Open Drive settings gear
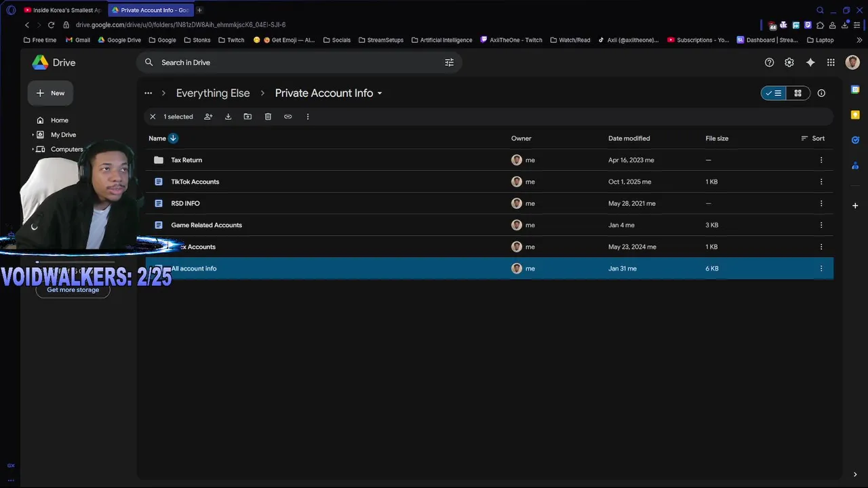Screen dimensions: 868x488 [x=789, y=62]
